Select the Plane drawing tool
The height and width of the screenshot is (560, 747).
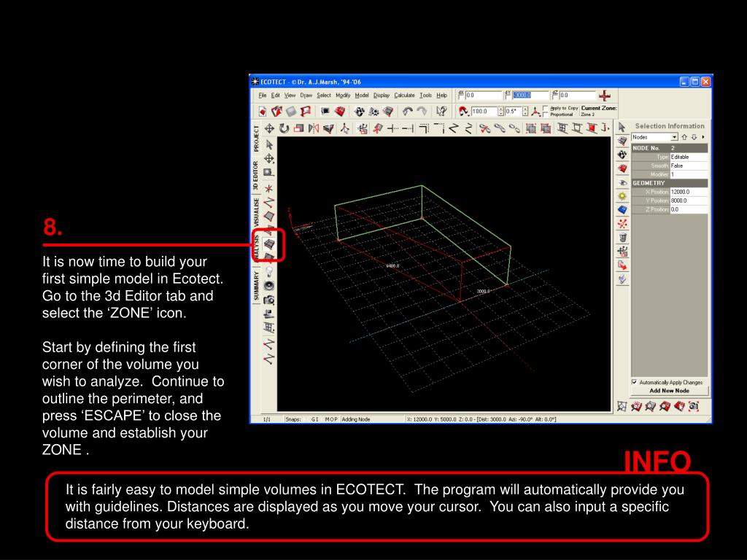pyautogui.click(x=269, y=216)
